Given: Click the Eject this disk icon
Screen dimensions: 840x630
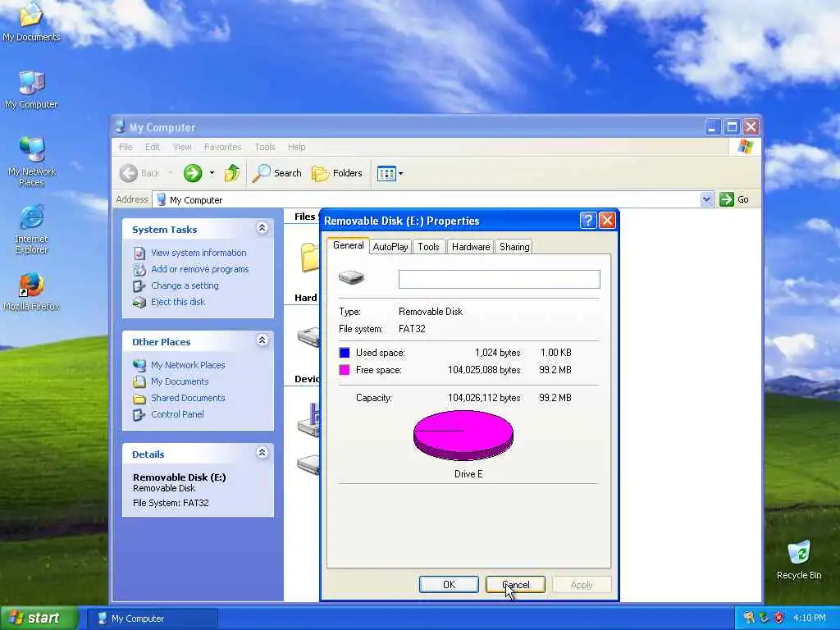Looking at the screenshot, I should pyautogui.click(x=139, y=303).
